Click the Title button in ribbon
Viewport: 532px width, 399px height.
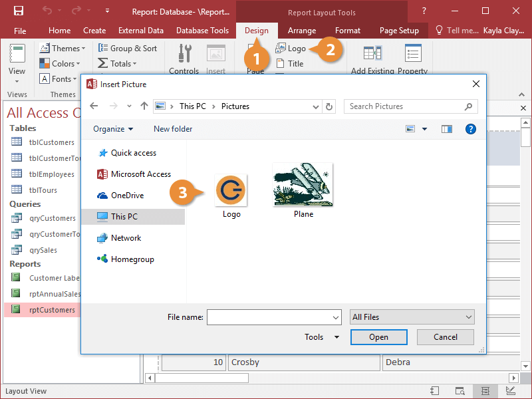point(290,64)
